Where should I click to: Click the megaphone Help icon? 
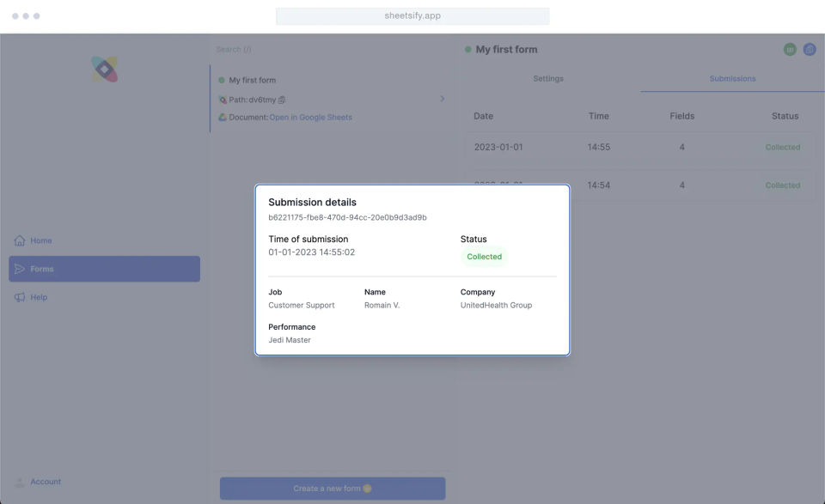tap(20, 297)
